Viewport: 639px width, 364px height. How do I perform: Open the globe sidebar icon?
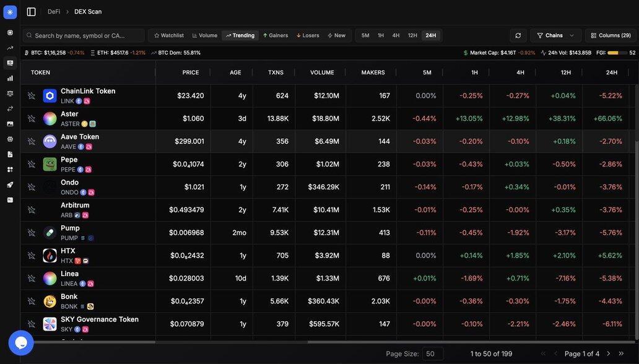(x=10, y=139)
